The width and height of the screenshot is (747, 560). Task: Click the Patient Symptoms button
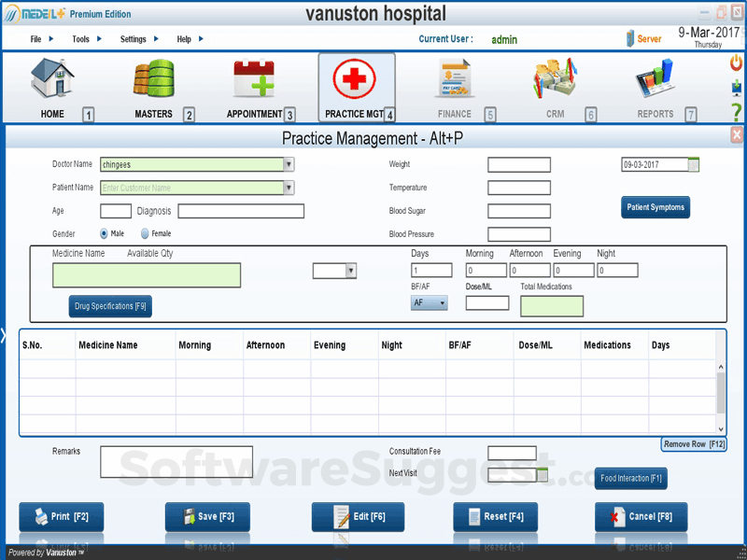pos(655,207)
